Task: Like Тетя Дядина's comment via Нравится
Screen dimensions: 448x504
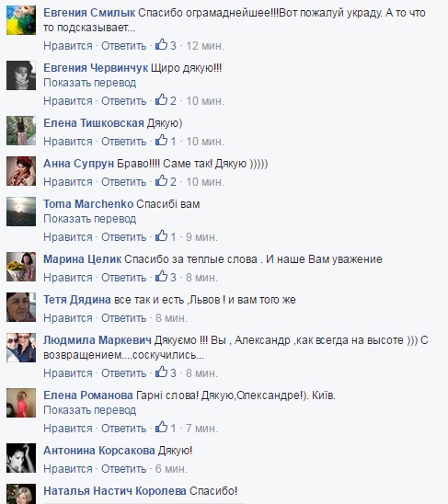Action: pyautogui.click(x=68, y=318)
